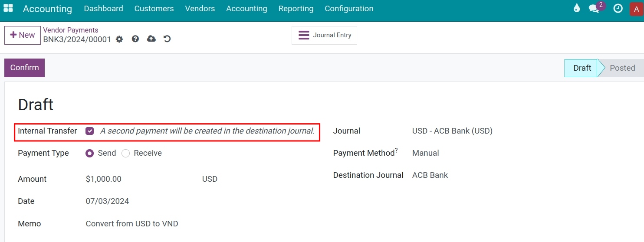Open the Destination Journal dropdown showing ACB Bank

(430, 175)
